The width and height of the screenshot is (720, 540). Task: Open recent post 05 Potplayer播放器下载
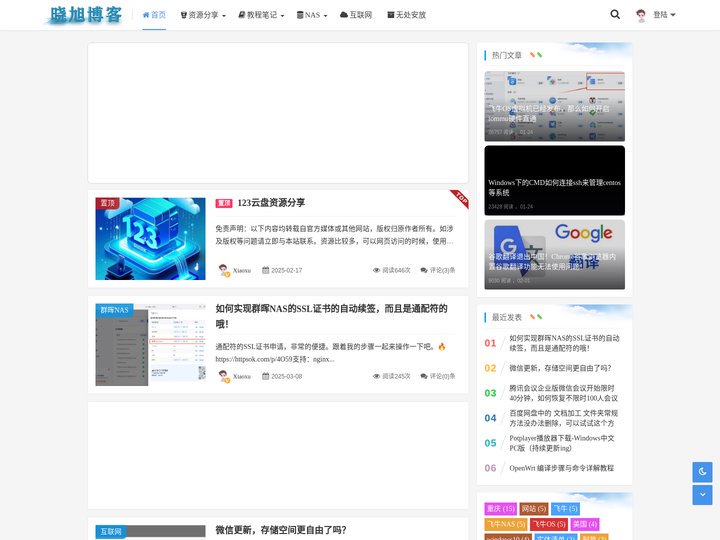tap(562, 443)
